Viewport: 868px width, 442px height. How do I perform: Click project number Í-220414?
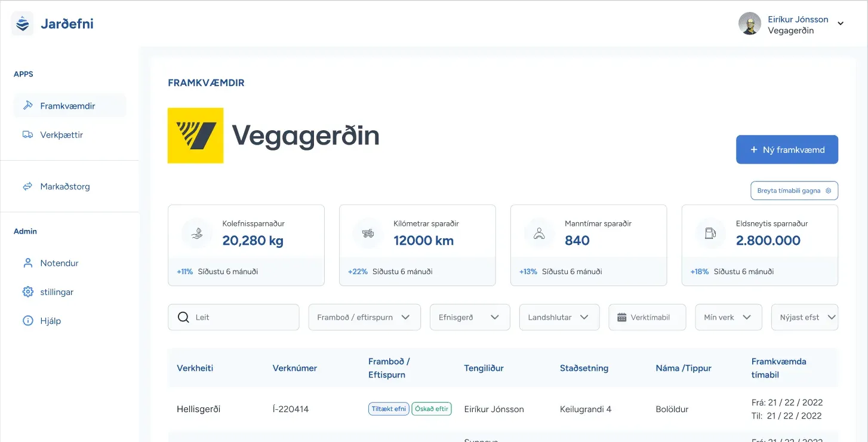[291, 409]
